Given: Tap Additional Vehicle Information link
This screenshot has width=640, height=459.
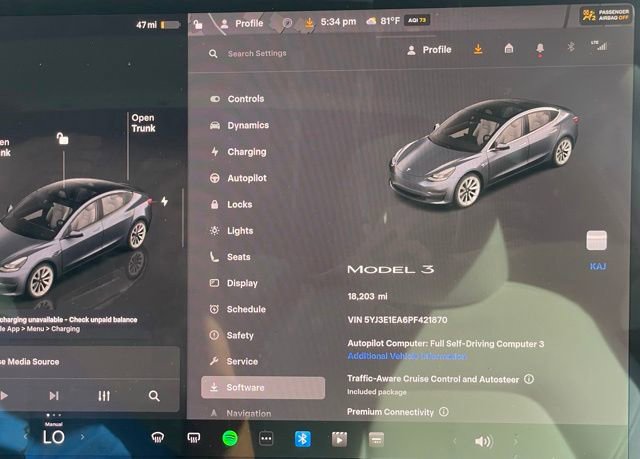Looking at the screenshot, I should point(407,356).
